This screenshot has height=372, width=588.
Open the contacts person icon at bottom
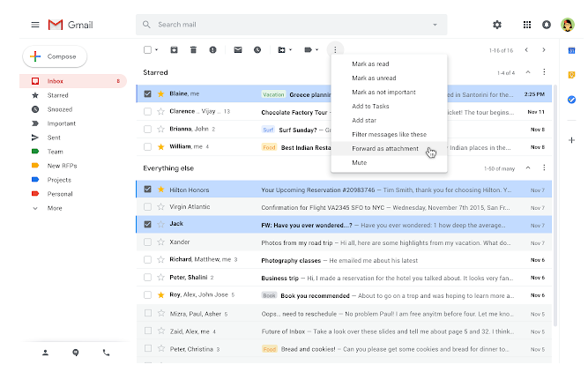tap(45, 353)
